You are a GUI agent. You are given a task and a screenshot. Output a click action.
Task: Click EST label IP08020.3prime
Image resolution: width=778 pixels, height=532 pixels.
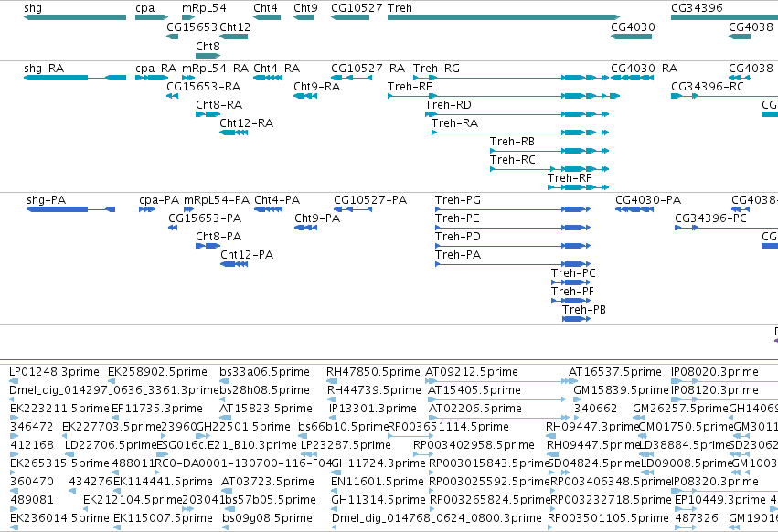coord(715,372)
